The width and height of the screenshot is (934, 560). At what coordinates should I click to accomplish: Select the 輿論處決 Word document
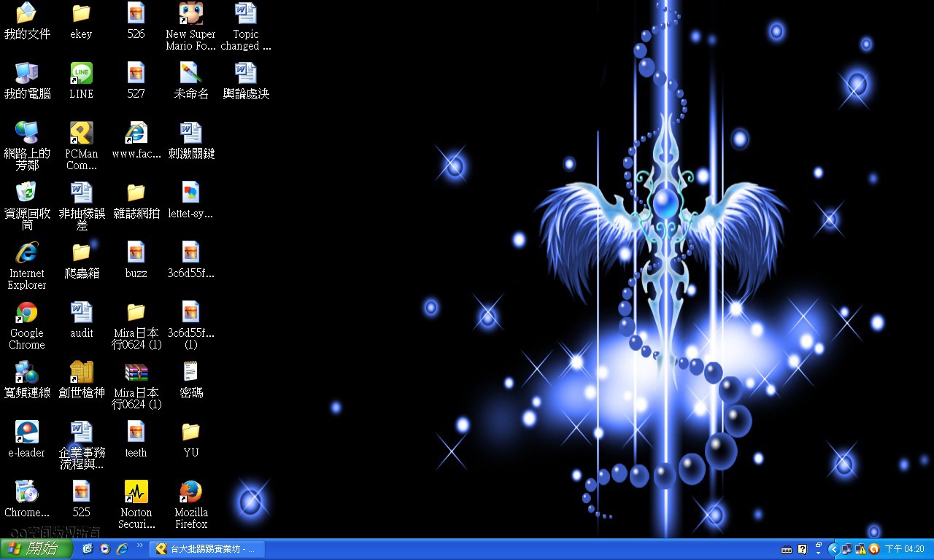246,73
